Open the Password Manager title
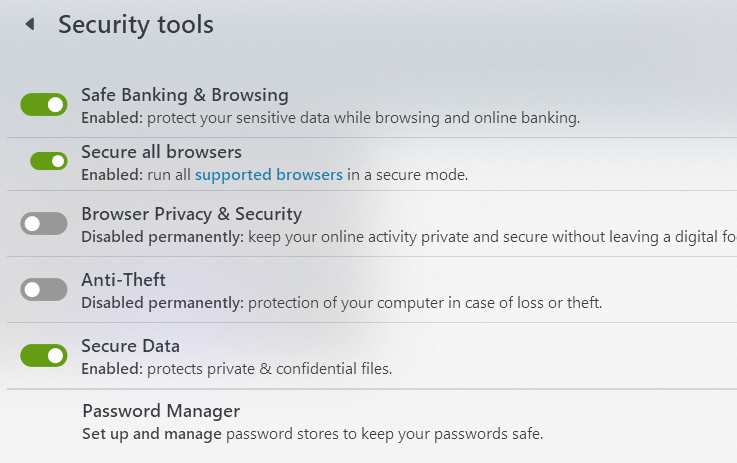 pyautogui.click(x=161, y=411)
